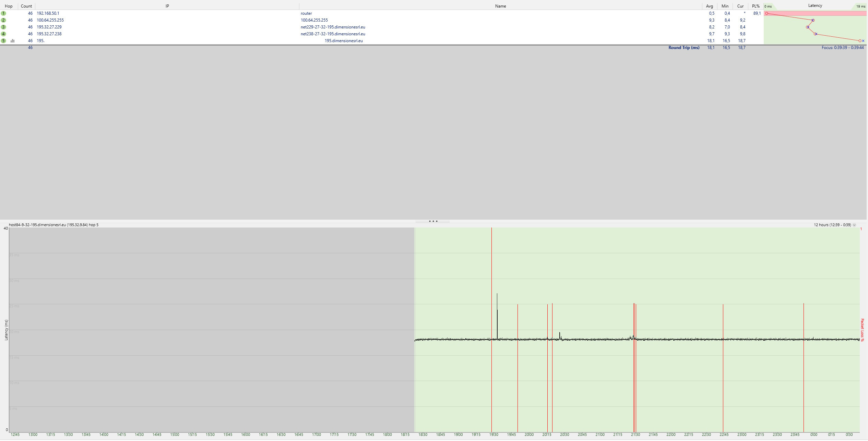Select the 195.32.27.238 hop row
The width and height of the screenshot is (868, 441).
pyautogui.click(x=49, y=34)
